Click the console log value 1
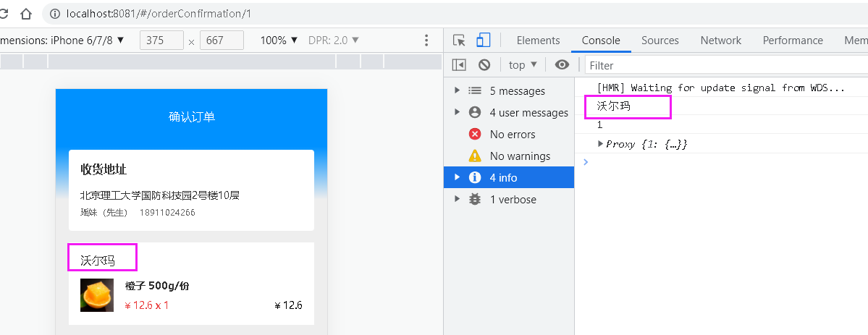 [x=599, y=125]
